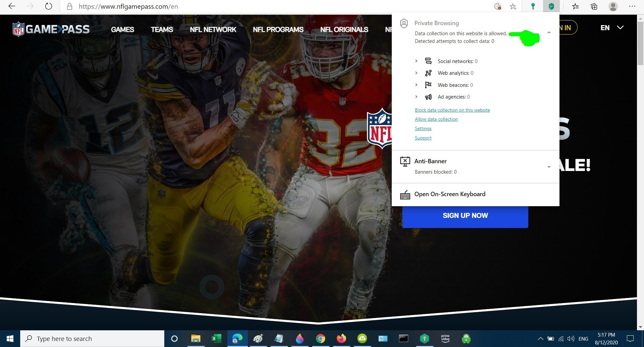This screenshot has height=347, width=644.
Task: Expand the Anti-Banner section
Action: (549, 167)
